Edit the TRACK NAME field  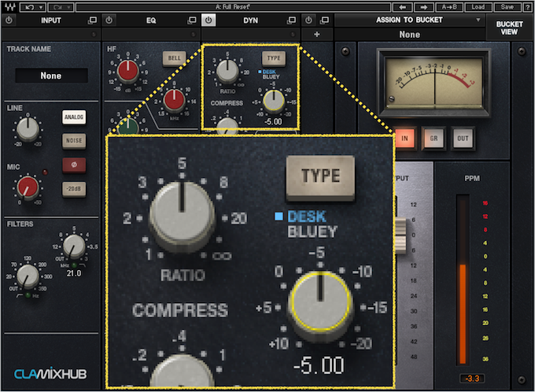coord(51,76)
